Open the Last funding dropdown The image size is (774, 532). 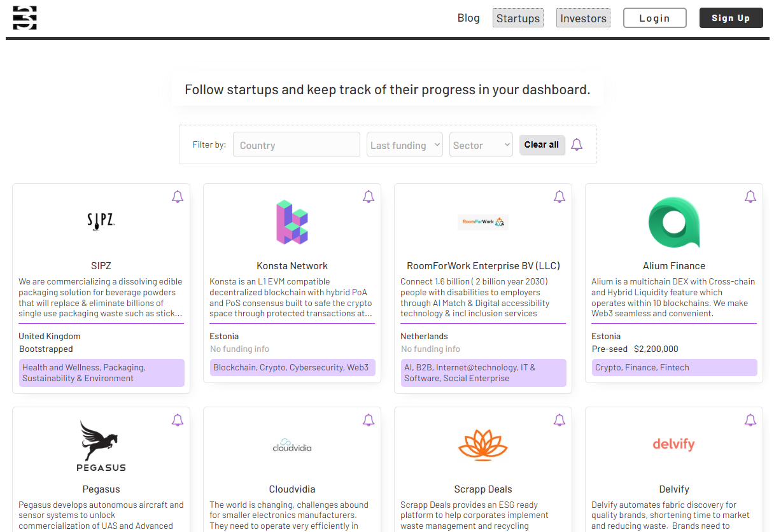tap(404, 145)
